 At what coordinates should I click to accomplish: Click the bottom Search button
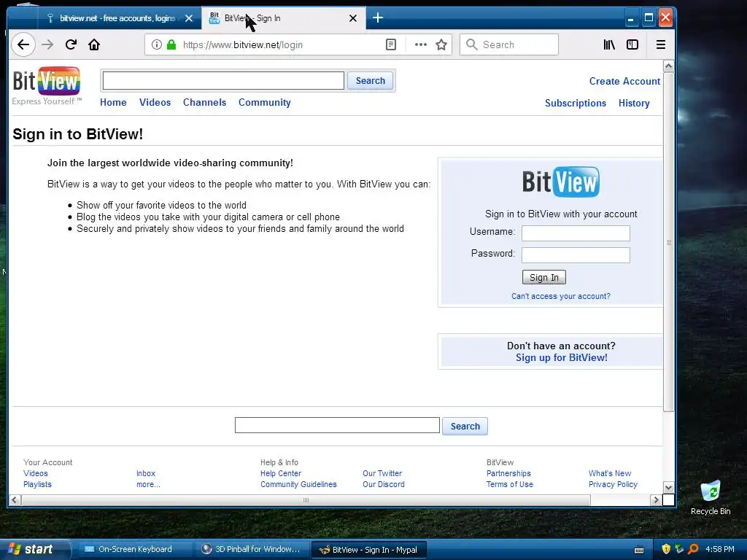click(x=465, y=426)
